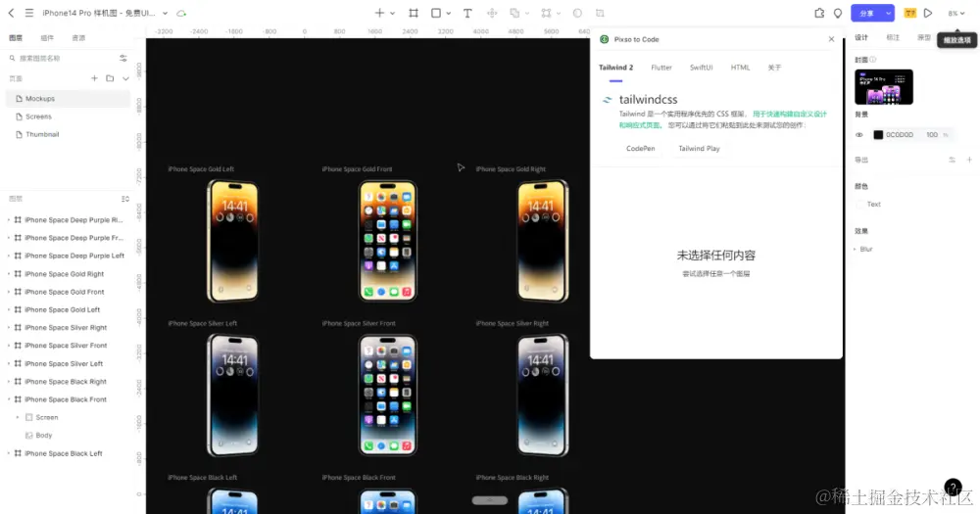
Task: Select the plus insert tool
Action: pyautogui.click(x=379, y=13)
